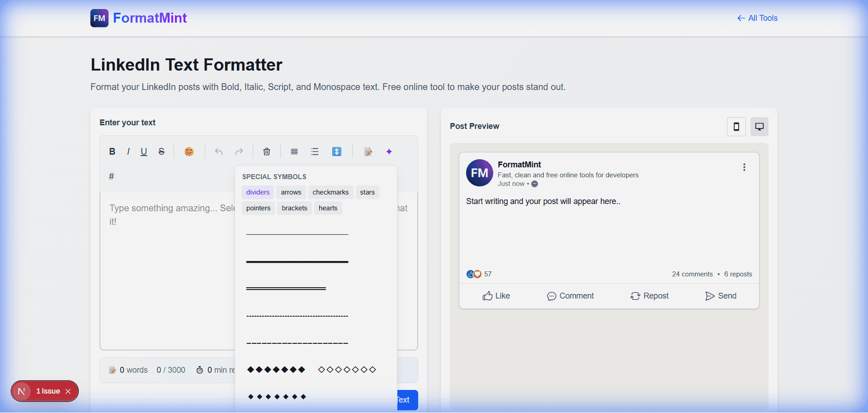Switch to mobile preview mode
The height and width of the screenshot is (413, 868).
(736, 127)
